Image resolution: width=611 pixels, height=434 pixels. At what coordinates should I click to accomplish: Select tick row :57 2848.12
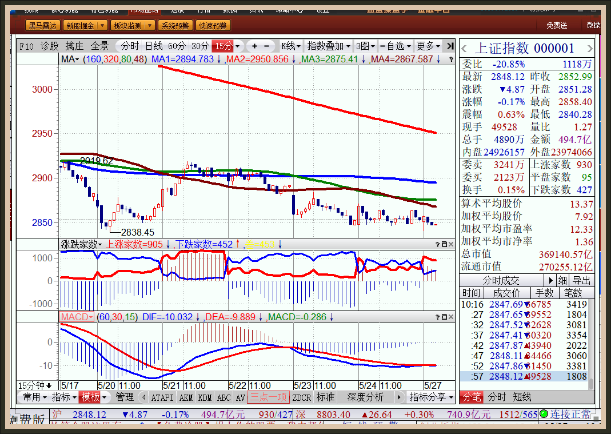pos(524,376)
